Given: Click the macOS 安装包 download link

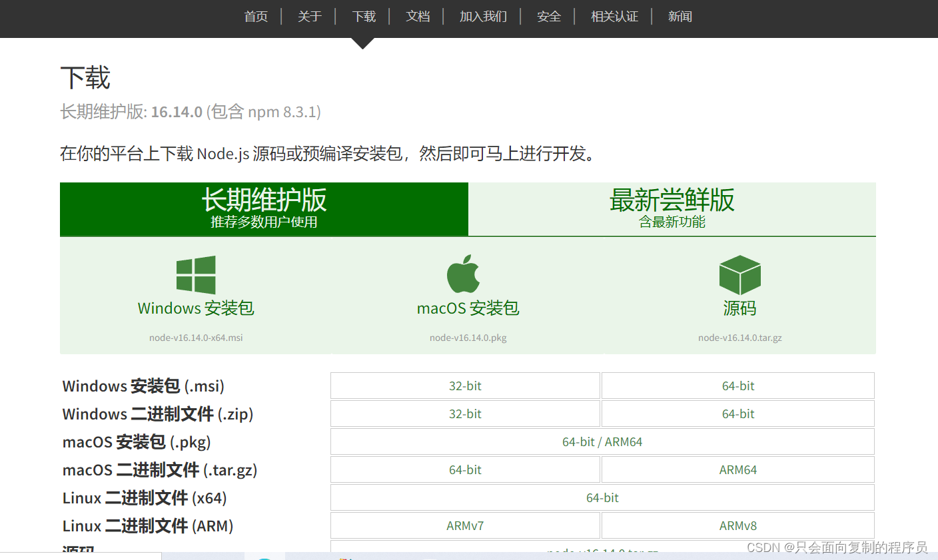Looking at the screenshot, I should 468,308.
